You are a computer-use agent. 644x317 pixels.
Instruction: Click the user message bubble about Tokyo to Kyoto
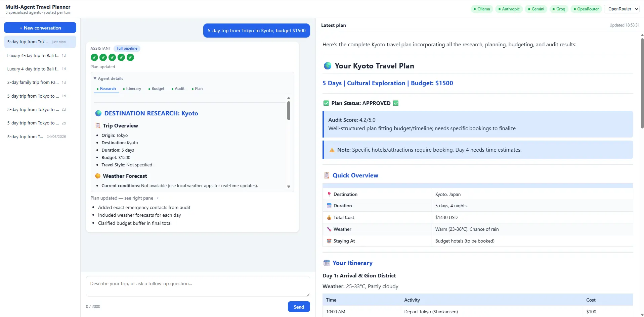tap(257, 31)
